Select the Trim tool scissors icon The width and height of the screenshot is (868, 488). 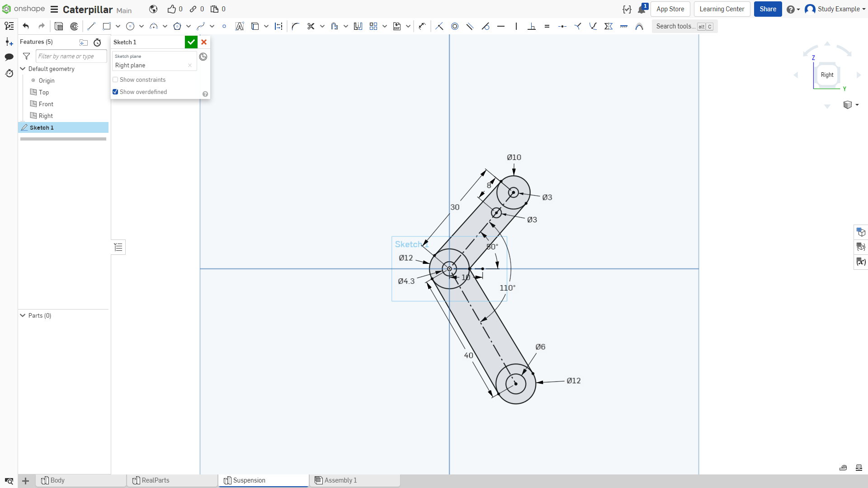[x=311, y=26]
